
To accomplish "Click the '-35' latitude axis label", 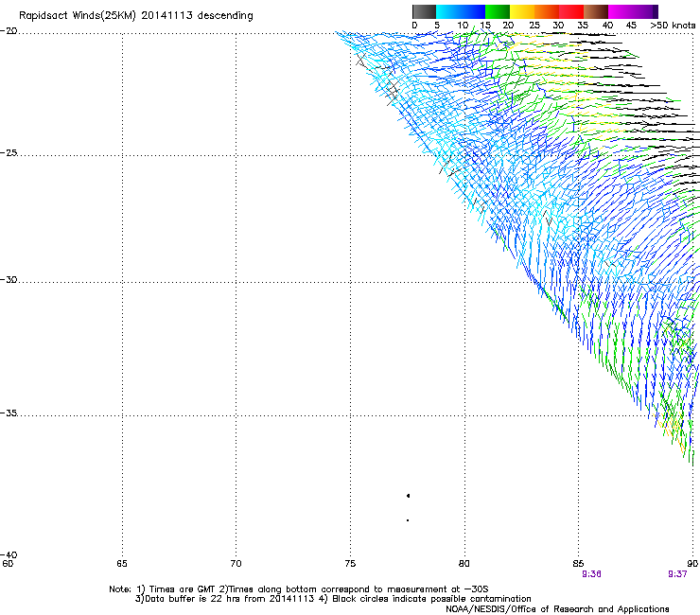I will (9, 413).
